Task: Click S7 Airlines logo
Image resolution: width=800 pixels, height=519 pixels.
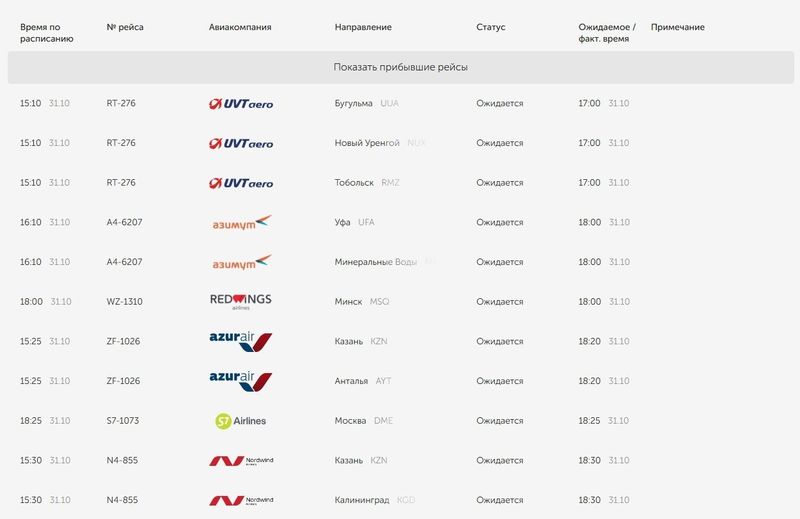Action: [x=241, y=421]
